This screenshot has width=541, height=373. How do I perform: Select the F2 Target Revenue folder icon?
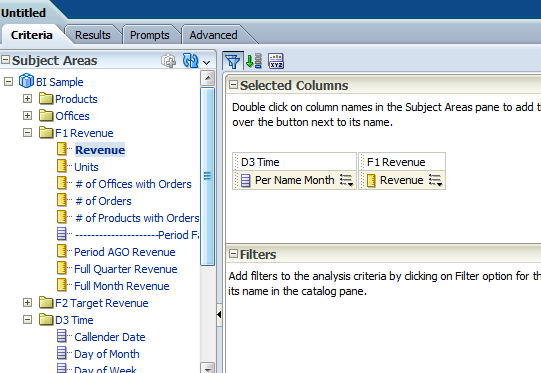pos(46,302)
